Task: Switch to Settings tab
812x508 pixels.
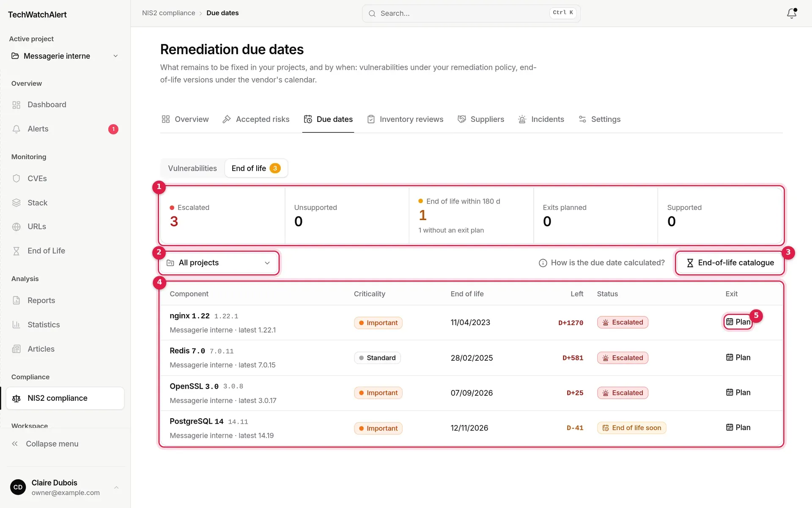Action: point(599,119)
